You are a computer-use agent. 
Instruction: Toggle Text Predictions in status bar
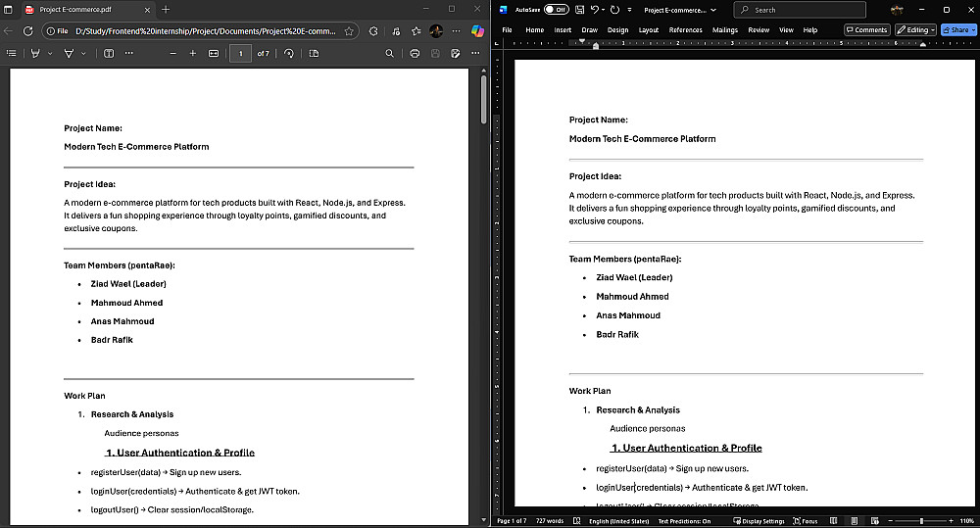coord(684,520)
